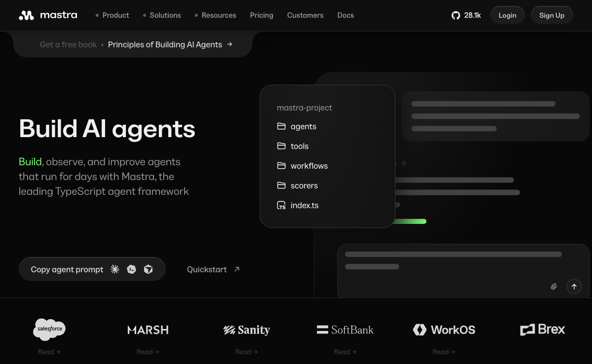The width and height of the screenshot is (592, 364).
Task: Click the round face icon in agent prompt button
Action: (x=131, y=269)
